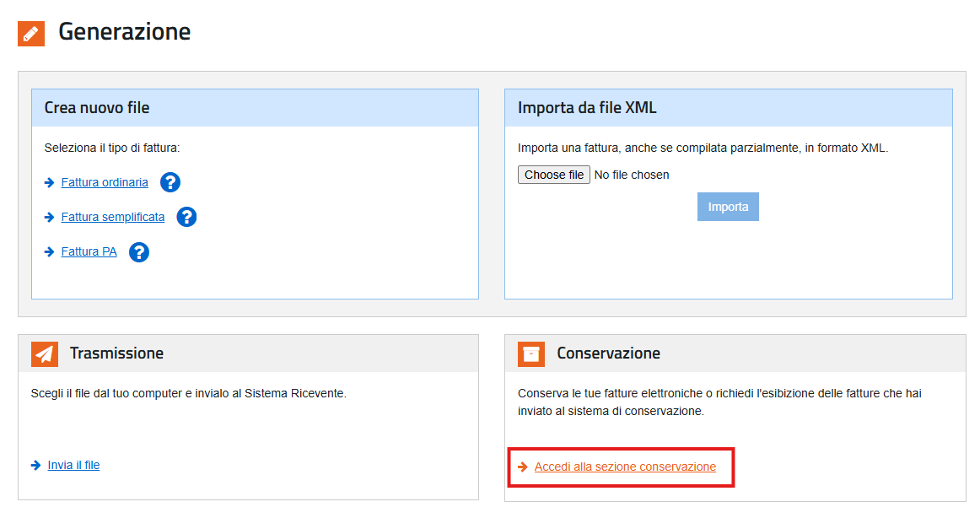The image size is (980, 518).
Task: Open help for Fattura ordinaria
Action: coord(170,181)
